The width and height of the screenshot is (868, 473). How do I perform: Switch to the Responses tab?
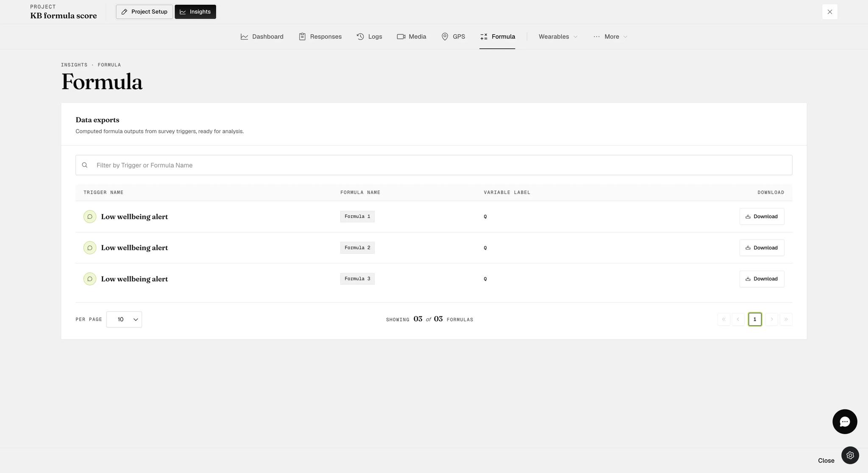point(320,36)
